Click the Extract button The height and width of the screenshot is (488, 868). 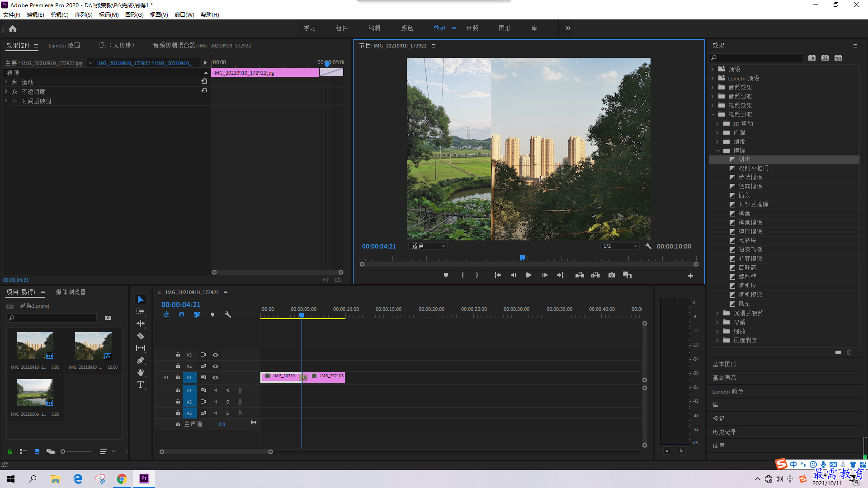click(x=595, y=275)
